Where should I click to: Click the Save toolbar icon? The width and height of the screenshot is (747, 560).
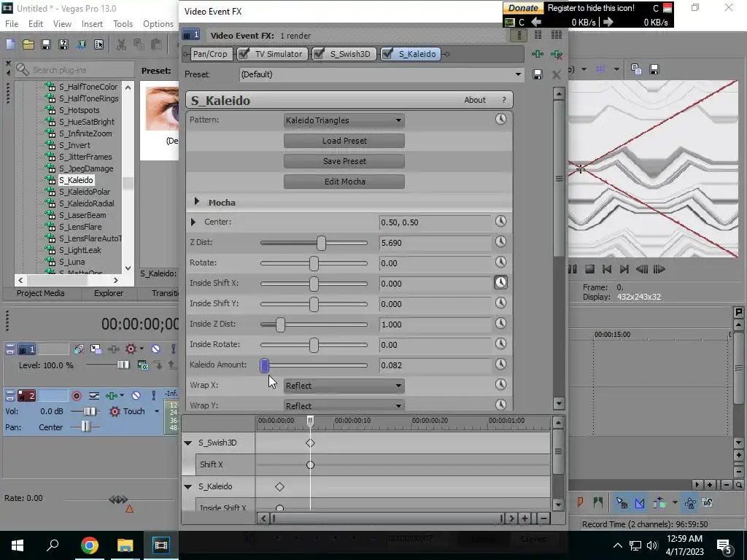pyautogui.click(x=46, y=44)
